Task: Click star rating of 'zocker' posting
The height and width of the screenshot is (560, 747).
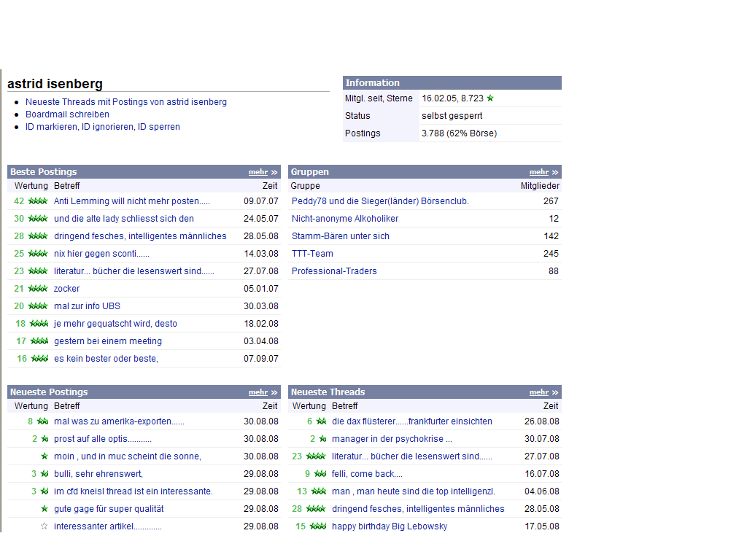Action: coord(38,289)
